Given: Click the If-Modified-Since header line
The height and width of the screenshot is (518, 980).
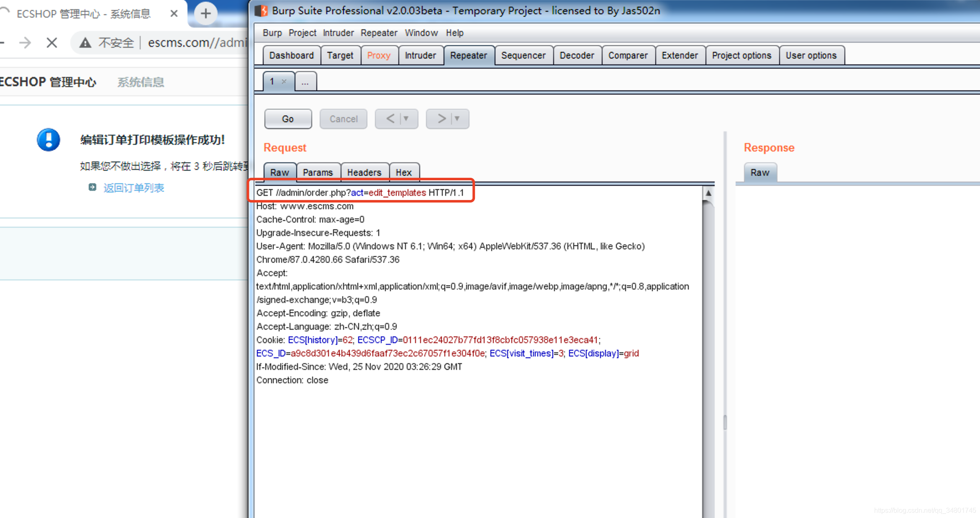Looking at the screenshot, I should [x=359, y=367].
